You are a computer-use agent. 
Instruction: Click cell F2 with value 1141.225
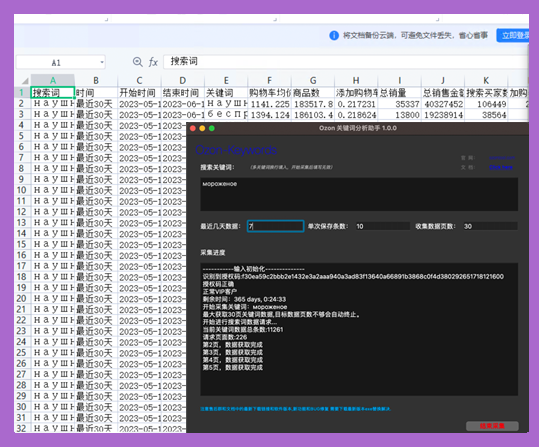tap(269, 104)
